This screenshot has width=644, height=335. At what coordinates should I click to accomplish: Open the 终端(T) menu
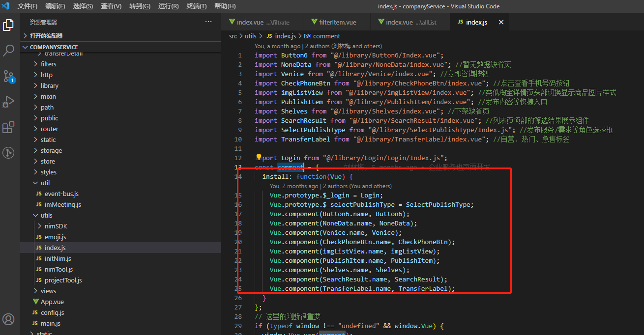[197, 6]
